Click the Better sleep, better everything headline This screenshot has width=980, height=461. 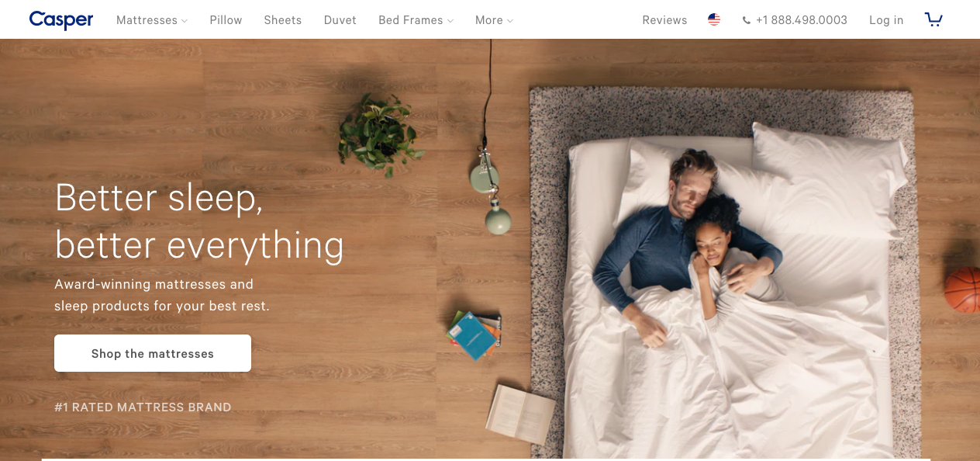199,221
